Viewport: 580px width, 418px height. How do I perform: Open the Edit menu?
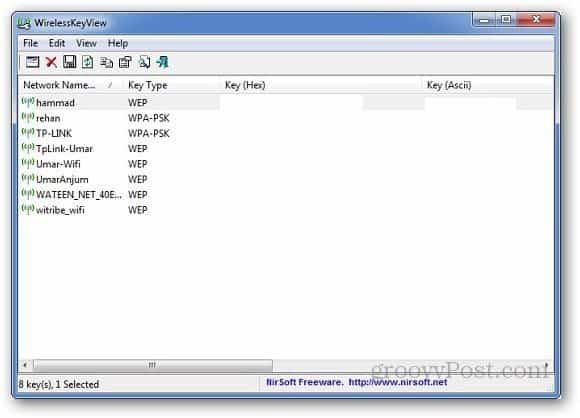click(57, 43)
